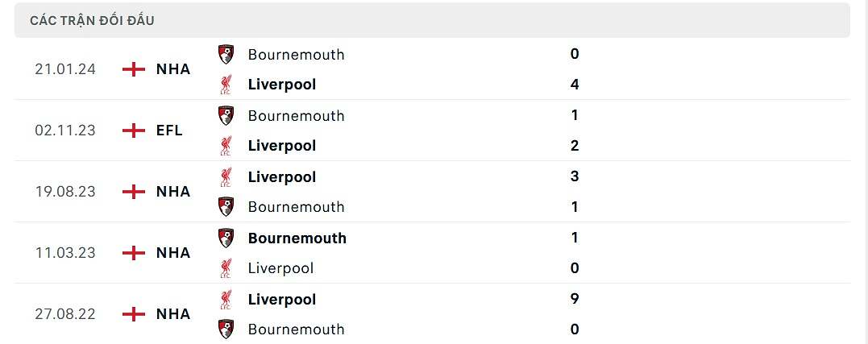This screenshot has width=868, height=344.
Task: Click the 'Các trận đối đầu' header
Action: pos(92,20)
